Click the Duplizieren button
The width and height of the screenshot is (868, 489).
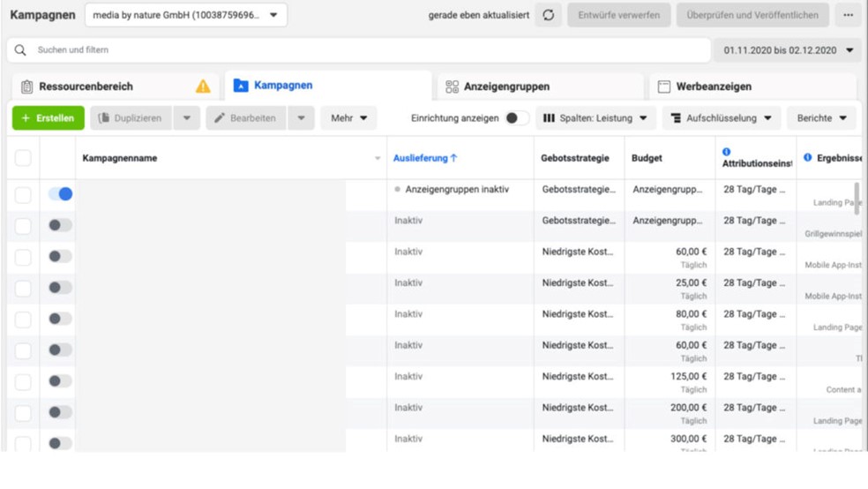click(x=131, y=118)
